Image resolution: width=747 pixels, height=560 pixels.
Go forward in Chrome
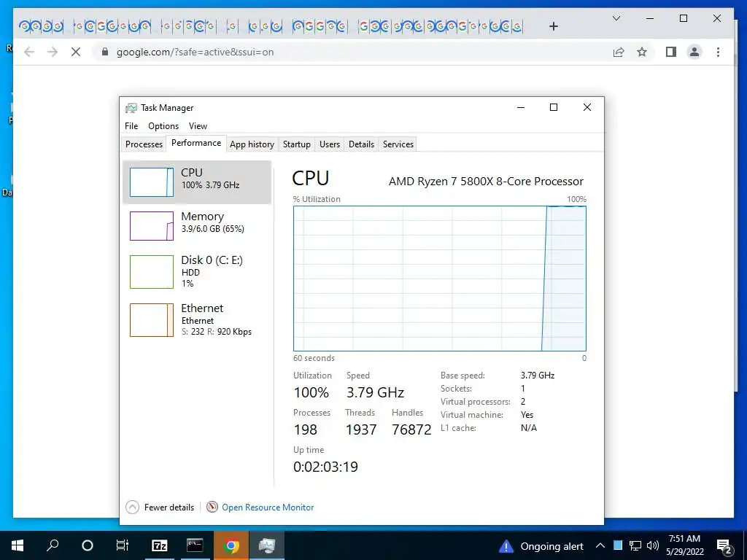click(x=53, y=52)
